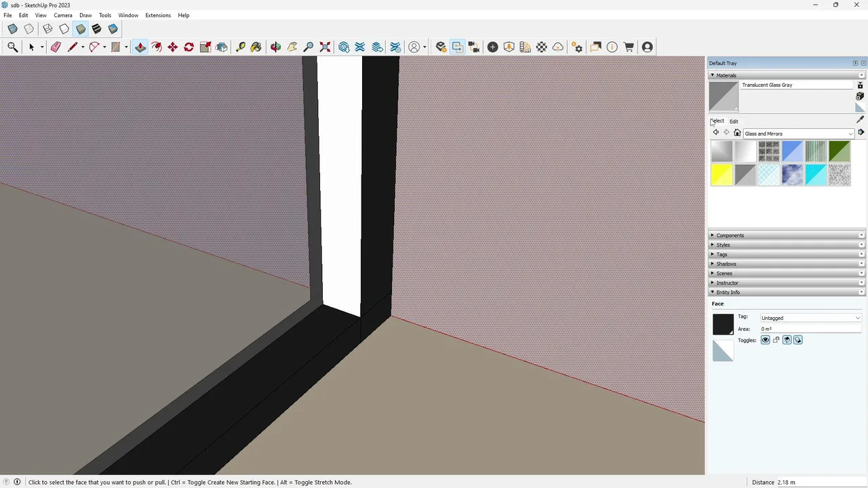Image resolution: width=868 pixels, height=488 pixels.
Task: Open the Draw menu
Action: (x=85, y=15)
